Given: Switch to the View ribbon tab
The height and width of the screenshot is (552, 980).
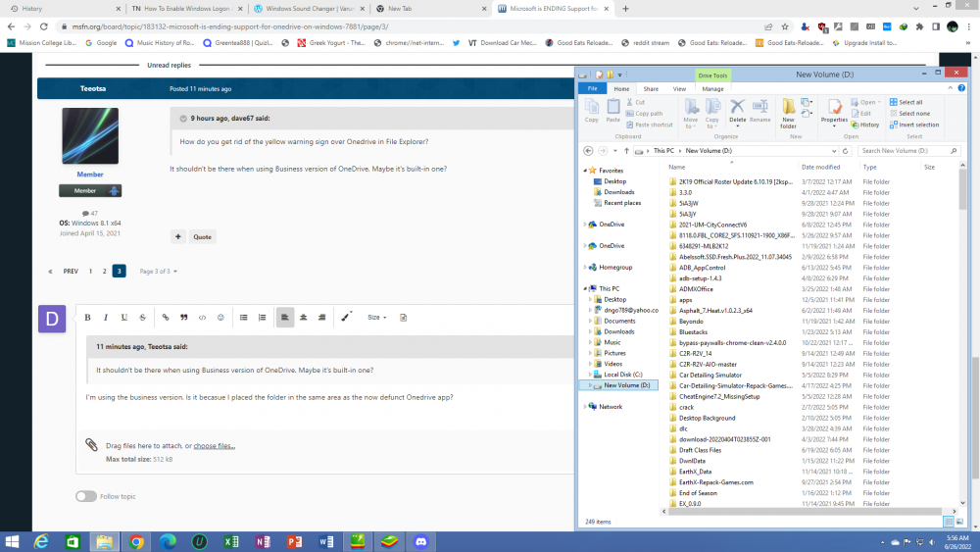Looking at the screenshot, I should pos(679,88).
